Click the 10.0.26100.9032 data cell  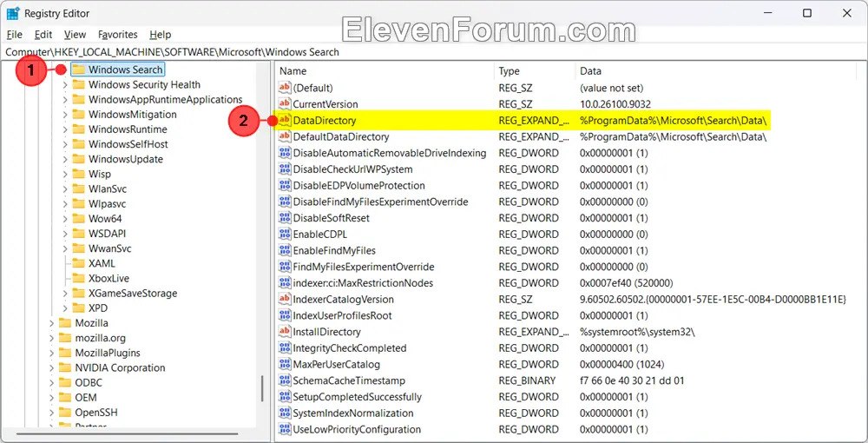pos(615,103)
